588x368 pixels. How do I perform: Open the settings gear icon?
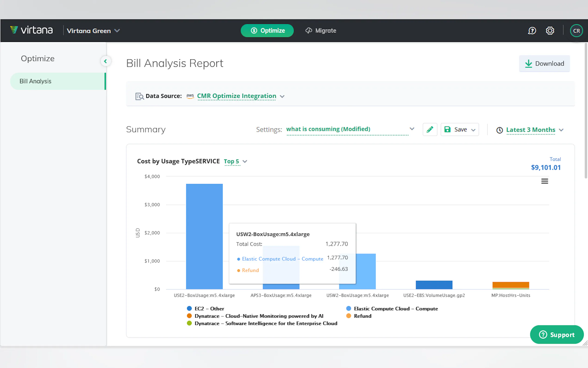tap(550, 31)
